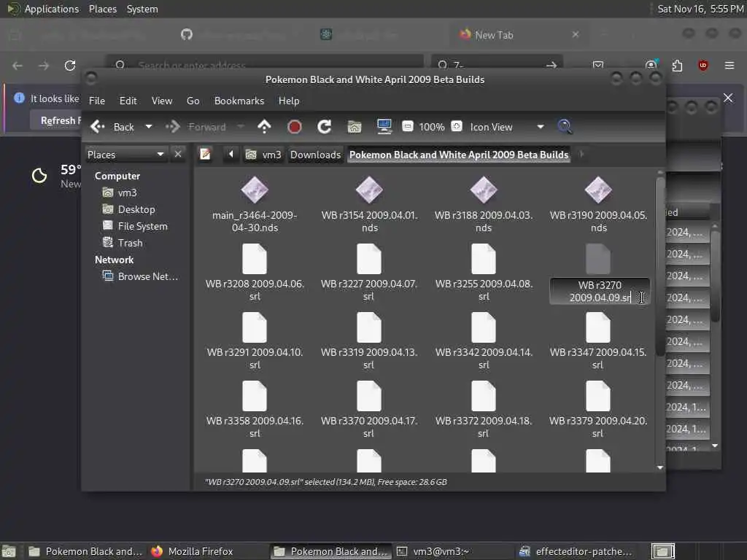Click the path bar left scroll arrow
The image size is (747, 560).
(x=231, y=155)
